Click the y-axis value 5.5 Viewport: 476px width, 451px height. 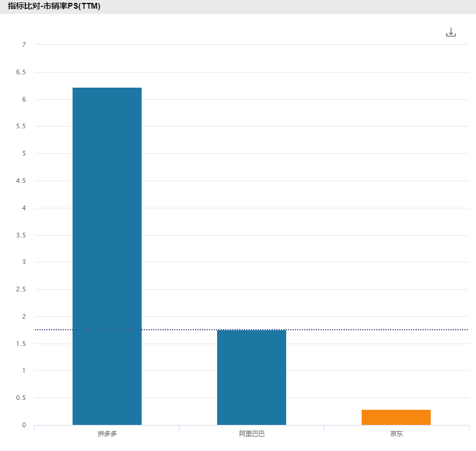(21, 127)
